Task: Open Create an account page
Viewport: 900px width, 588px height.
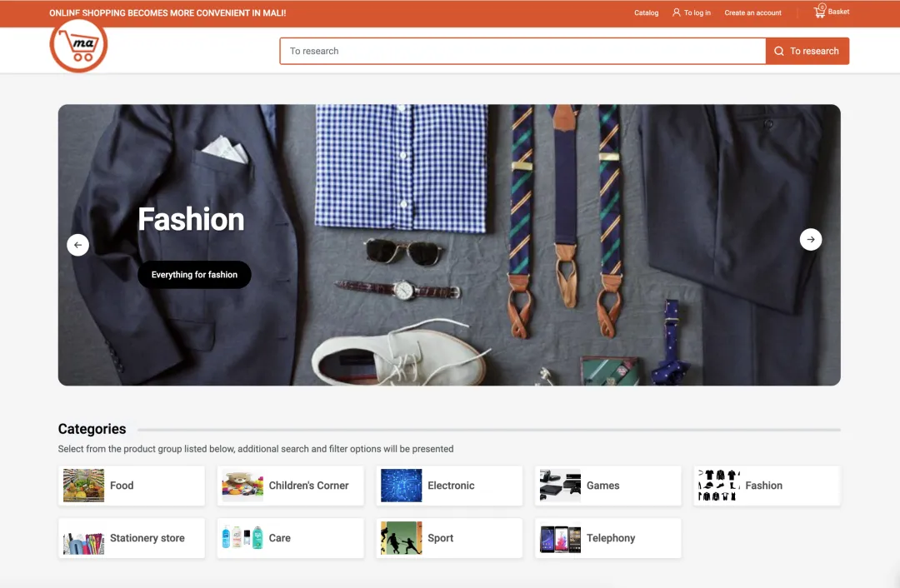Action: coord(752,12)
